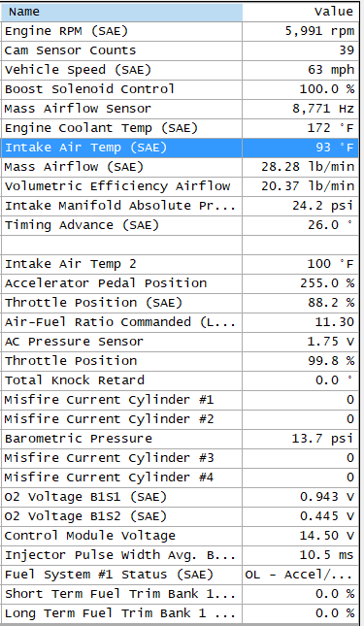The image size is (364, 626).
Task: Select the Timing Advance (SAE) row
Action: 180,225
